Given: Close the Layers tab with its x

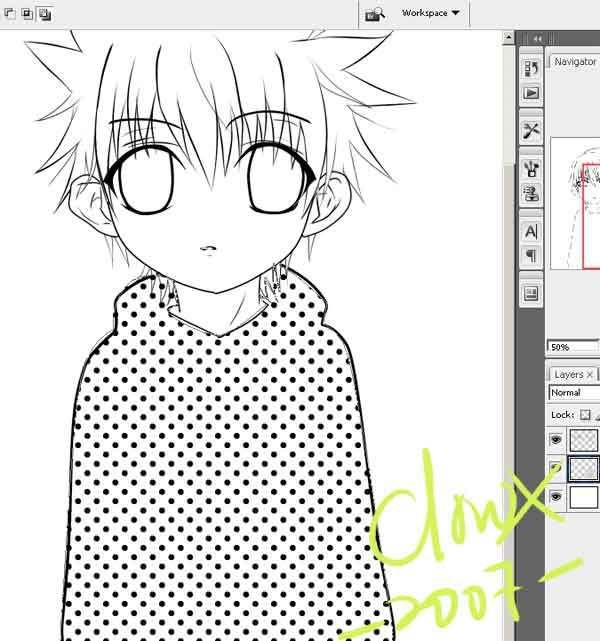Looking at the screenshot, I should 589,374.
